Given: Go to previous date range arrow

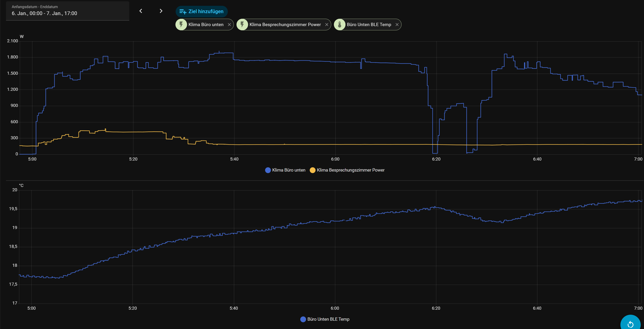Looking at the screenshot, I should pyautogui.click(x=141, y=11).
